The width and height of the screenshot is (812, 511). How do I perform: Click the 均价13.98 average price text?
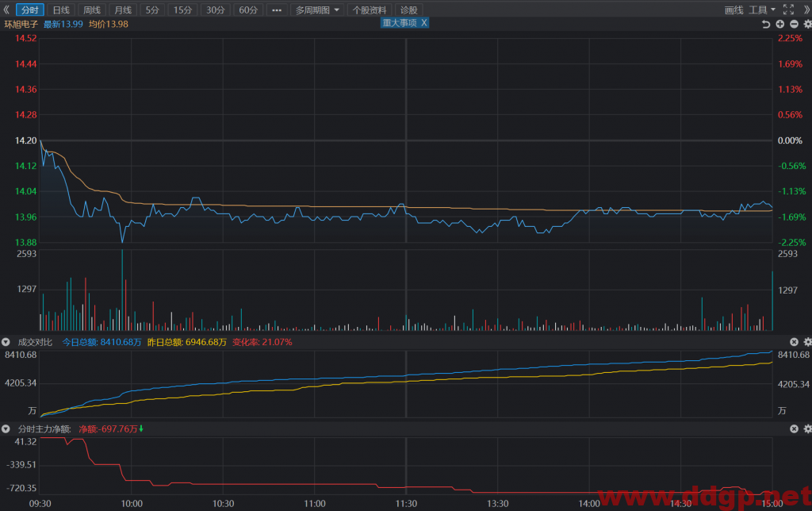pyautogui.click(x=109, y=24)
